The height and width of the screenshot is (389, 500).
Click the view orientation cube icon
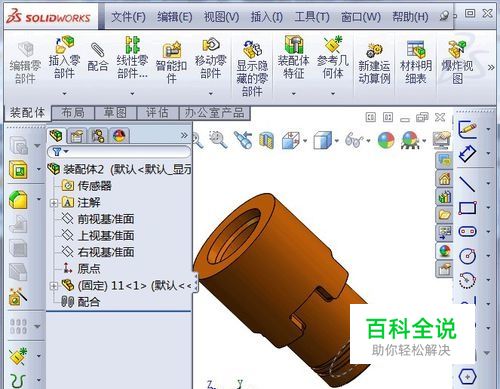(x=291, y=140)
